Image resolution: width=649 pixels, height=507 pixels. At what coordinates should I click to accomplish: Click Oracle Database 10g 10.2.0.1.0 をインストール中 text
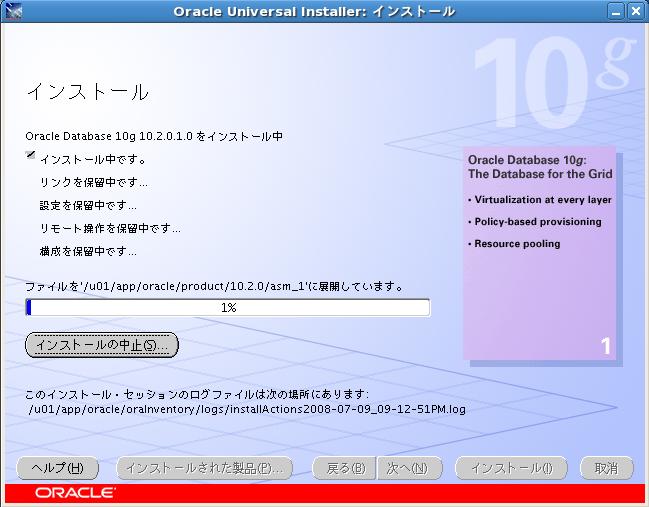(154, 136)
